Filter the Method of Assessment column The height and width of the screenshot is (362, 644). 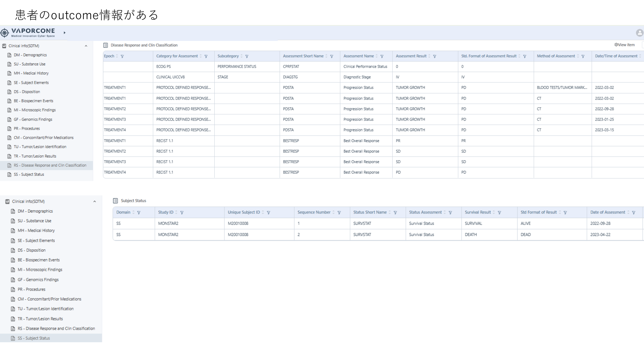(583, 56)
